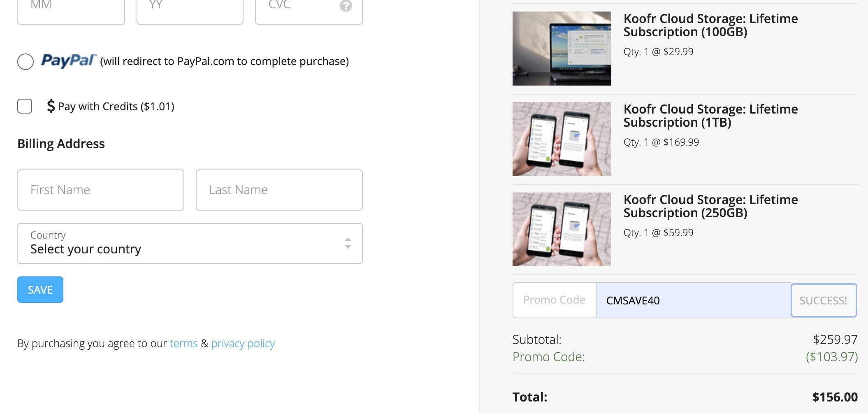The width and height of the screenshot is (868, 413).
Task: Click the Last Name field
Action: (279, 190)
